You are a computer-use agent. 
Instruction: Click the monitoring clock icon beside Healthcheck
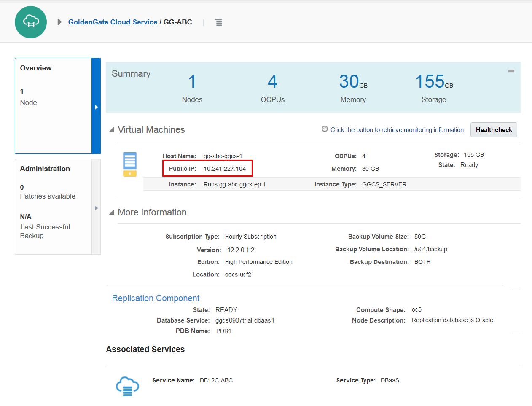(325, 129)
